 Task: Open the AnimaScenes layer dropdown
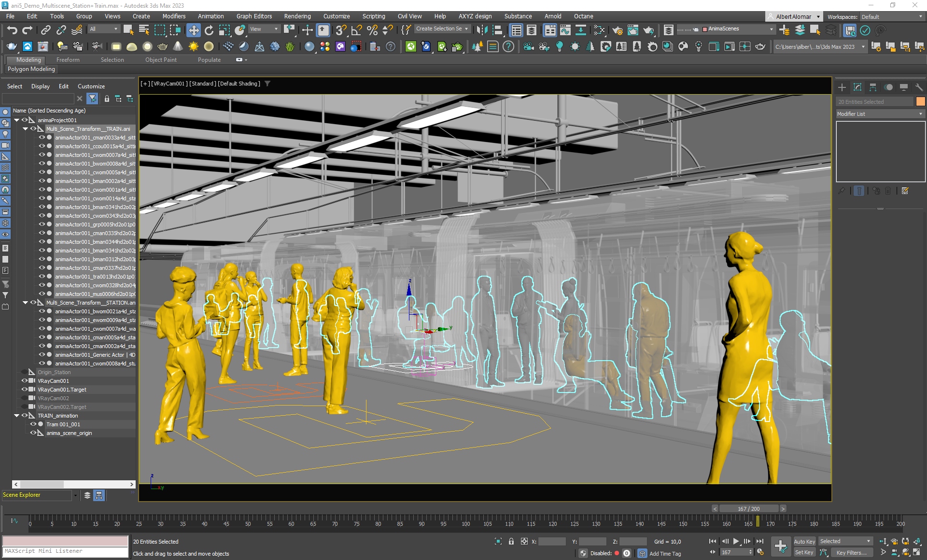click(771, 29)
